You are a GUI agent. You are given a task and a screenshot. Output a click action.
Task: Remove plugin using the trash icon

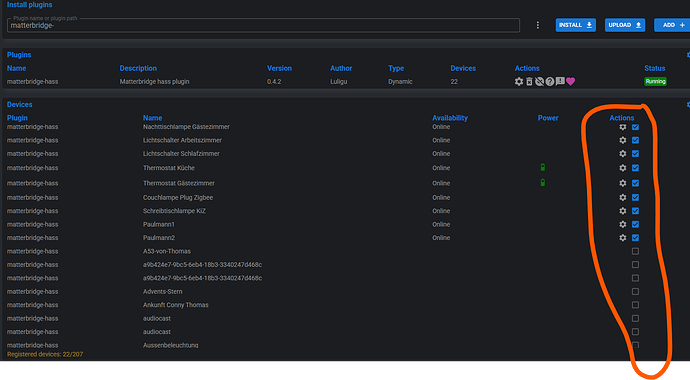pos(529,81)
